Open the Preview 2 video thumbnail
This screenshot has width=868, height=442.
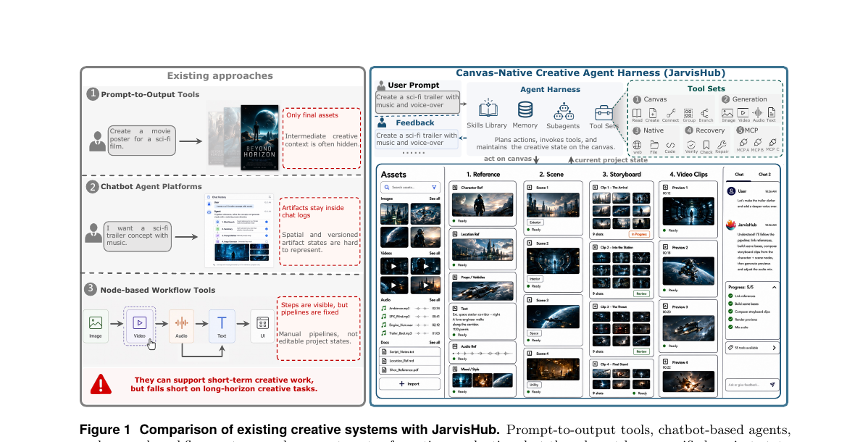[688, 270]
